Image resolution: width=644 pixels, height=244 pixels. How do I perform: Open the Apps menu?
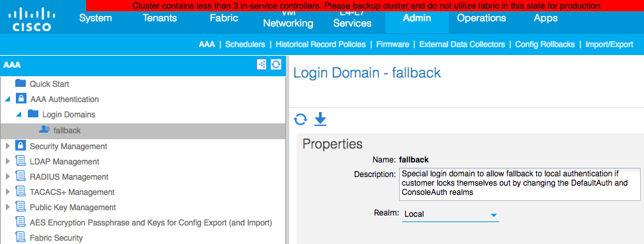pos(545,18)
